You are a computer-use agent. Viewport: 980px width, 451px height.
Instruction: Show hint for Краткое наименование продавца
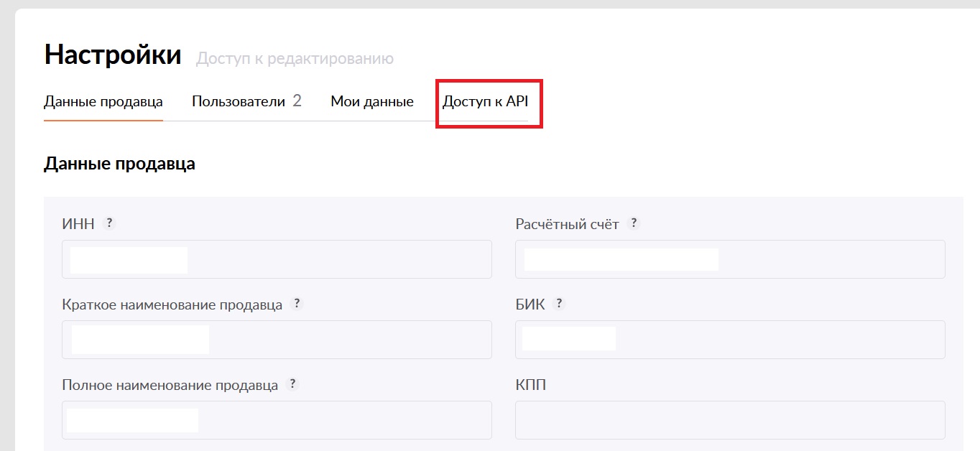(297, 303)
